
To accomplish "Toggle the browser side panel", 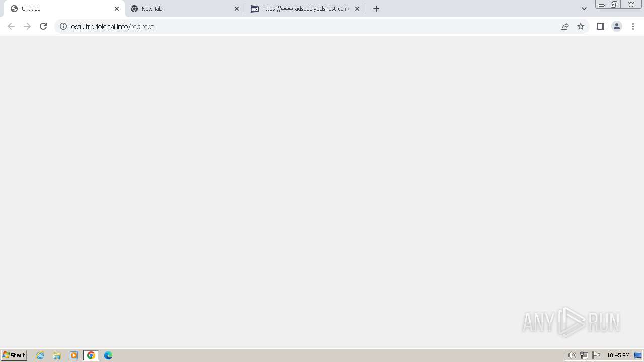I will tap(601, 26).
